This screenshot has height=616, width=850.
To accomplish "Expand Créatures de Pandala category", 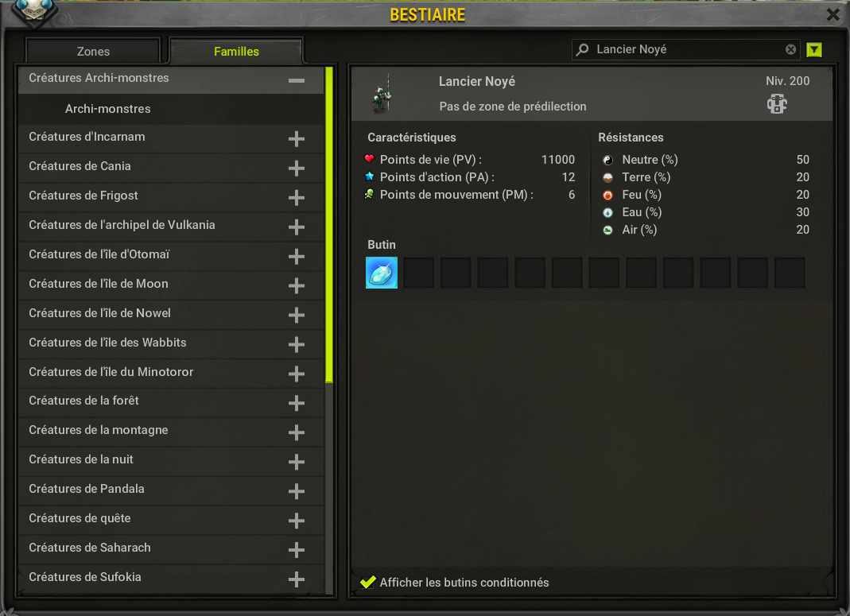I will (x=296, y=491).
